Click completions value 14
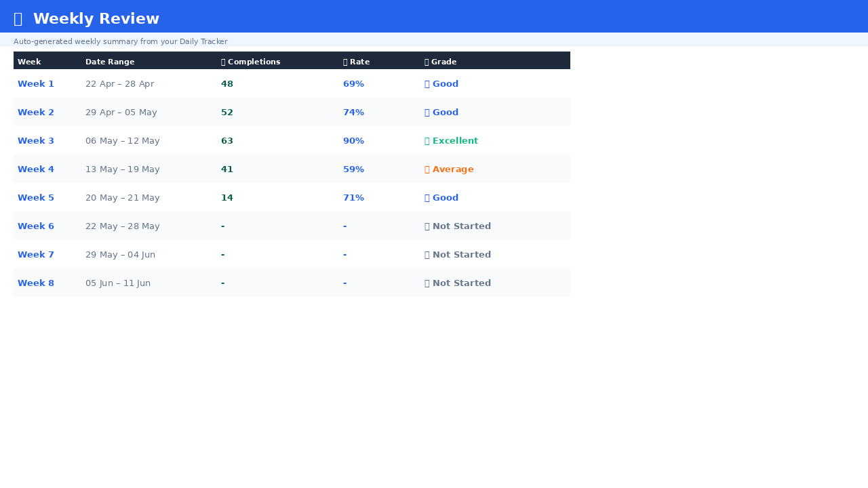Image resolution: width=868 pixels, height=488 pixels. (x=227, y=198)
